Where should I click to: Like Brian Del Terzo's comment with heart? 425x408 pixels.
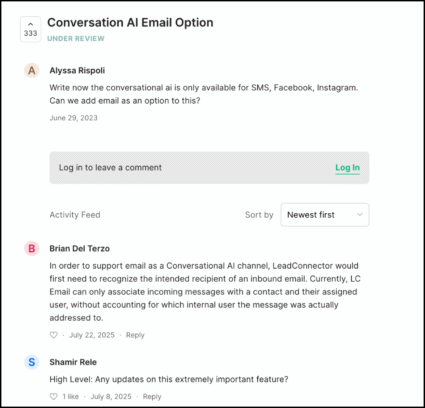click(54, 335)
